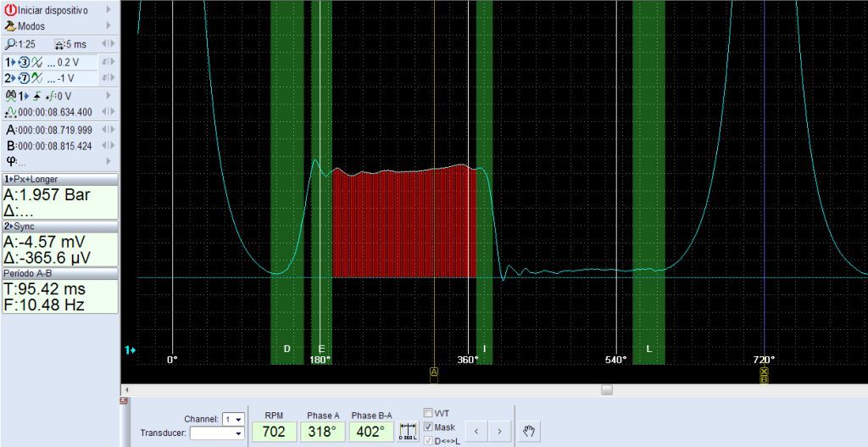Click the 5 ms time base icon

[x=59, y=44]
